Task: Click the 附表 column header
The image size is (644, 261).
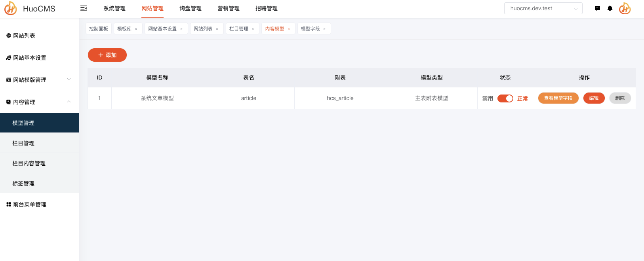Action: pyautogui.click(x=340, y=78)
